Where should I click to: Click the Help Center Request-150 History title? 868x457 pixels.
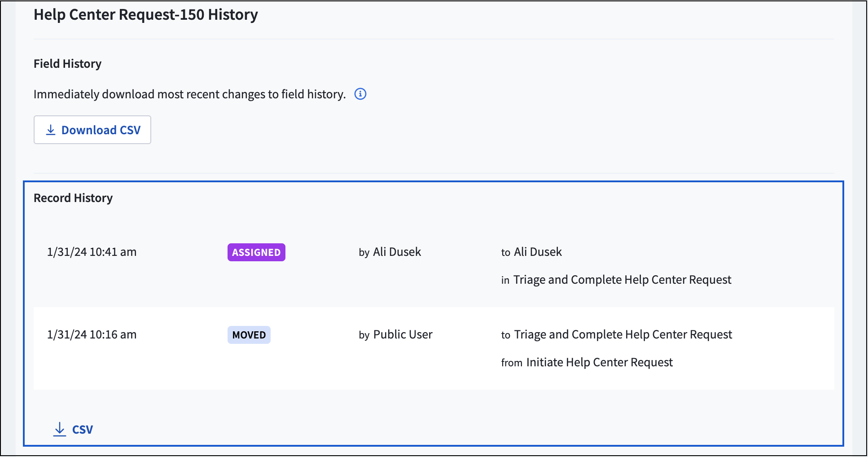(146, 14)
